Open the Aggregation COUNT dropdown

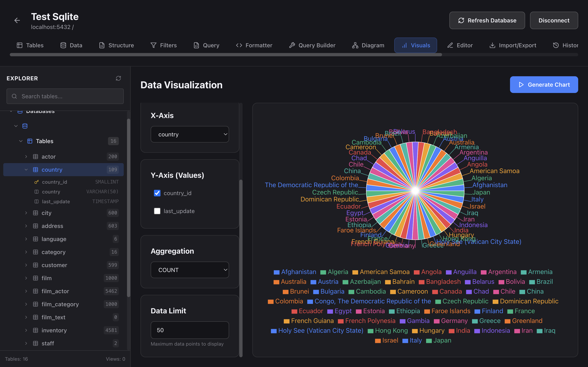tap(190, 270)
